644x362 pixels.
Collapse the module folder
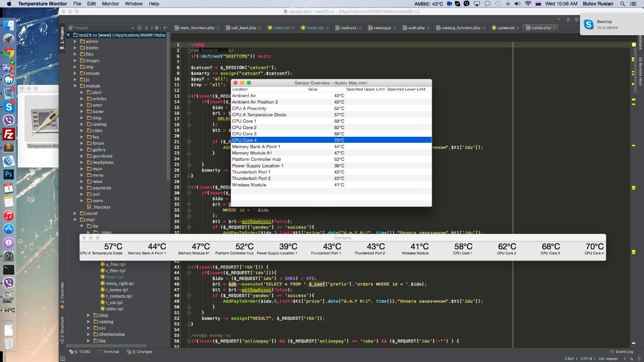click(75, 86)
